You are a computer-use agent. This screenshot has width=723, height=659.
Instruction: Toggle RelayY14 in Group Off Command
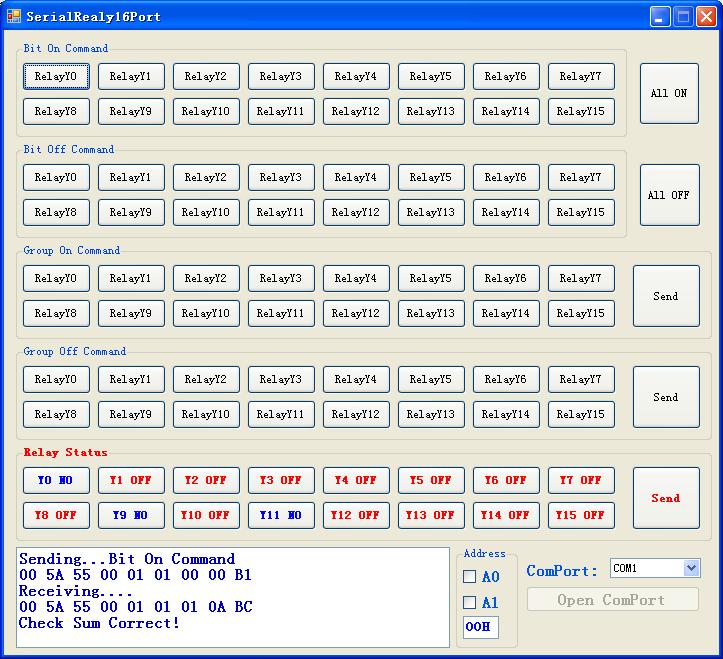click(x=506, y=414)
